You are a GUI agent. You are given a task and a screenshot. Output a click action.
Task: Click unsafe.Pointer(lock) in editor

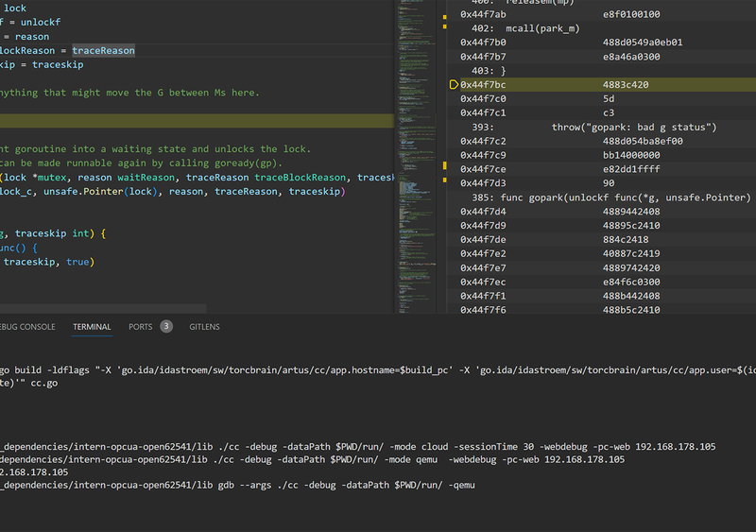coord(100,191)
